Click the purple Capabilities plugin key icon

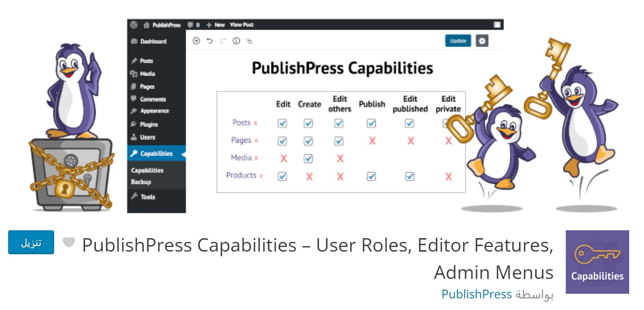click(597, 262)
